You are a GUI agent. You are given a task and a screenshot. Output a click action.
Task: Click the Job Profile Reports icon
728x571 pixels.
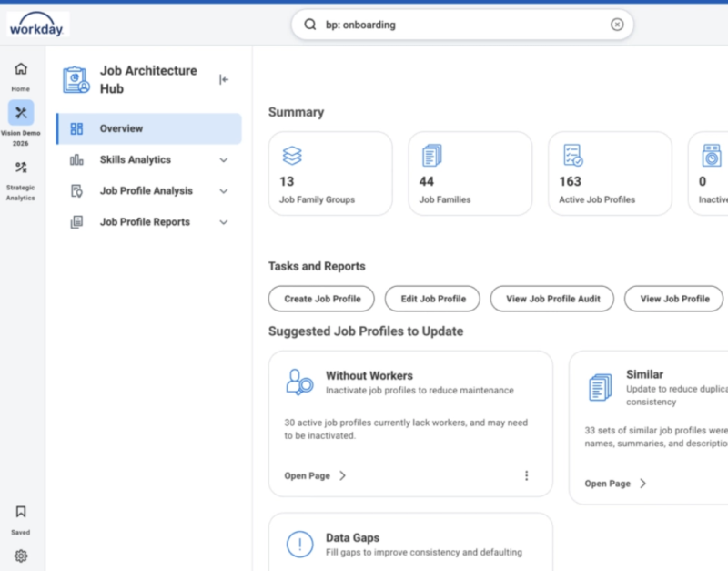(76, 222)
